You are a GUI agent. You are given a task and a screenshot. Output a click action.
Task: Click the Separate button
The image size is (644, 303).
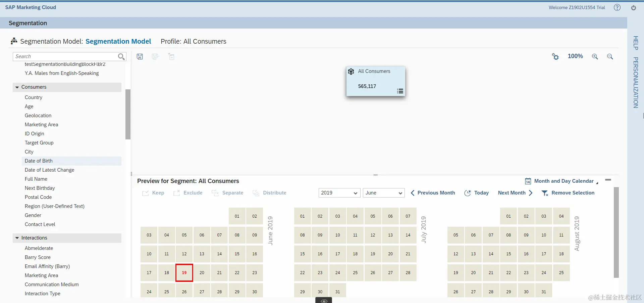(227, 193)
